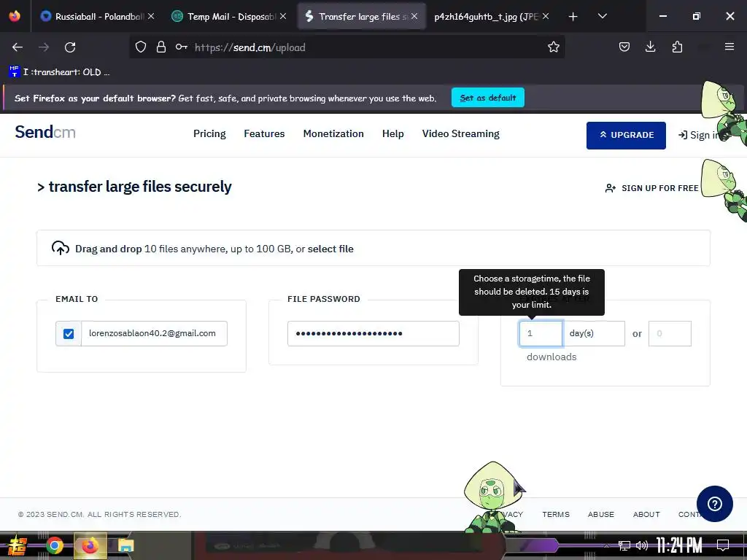Click the saved password key icon
This screenshot has width=747, height=560.
click(181, 47)
